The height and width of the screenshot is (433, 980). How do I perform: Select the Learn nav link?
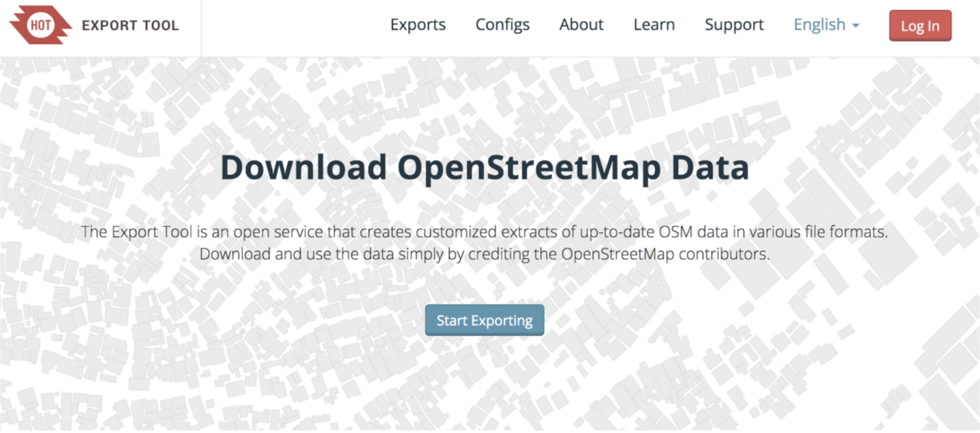tap(654, 25)
